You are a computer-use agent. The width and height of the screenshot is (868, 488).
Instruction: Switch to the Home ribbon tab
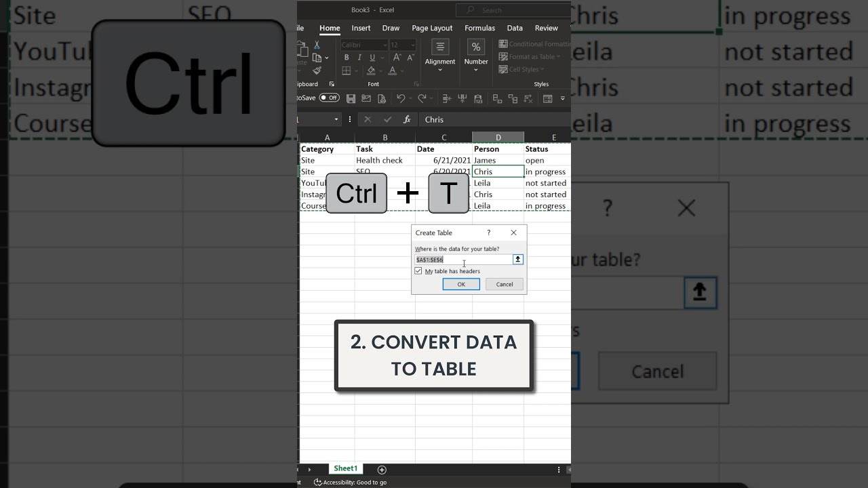[x=330, y=28]
